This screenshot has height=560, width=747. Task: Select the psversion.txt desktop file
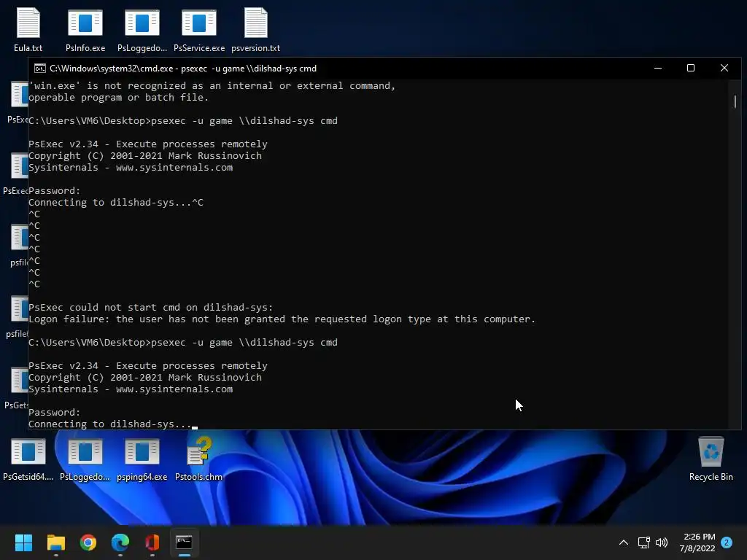(256, 29)
